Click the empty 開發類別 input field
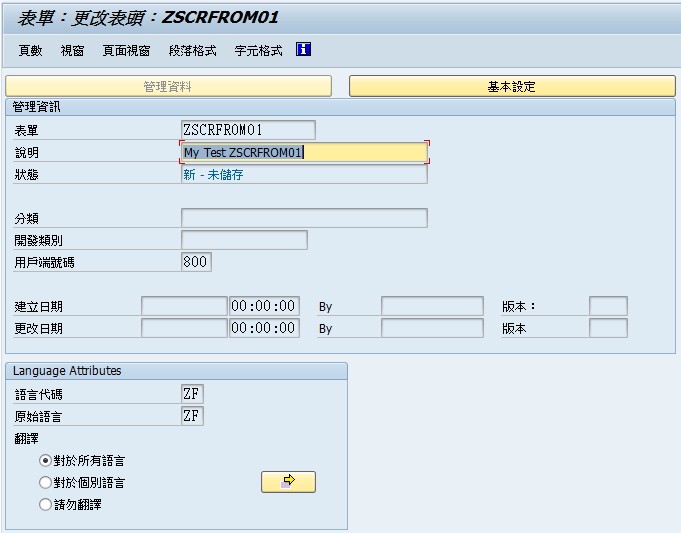681x533 pixels. pos(244,240)
